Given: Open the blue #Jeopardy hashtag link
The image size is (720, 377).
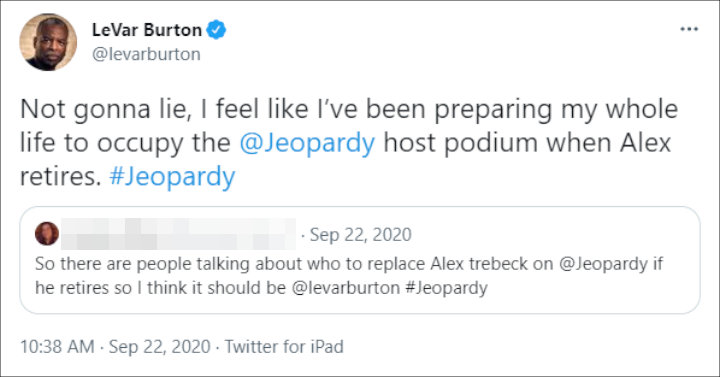Looking at the screenshot, I should tap(172, 177).
